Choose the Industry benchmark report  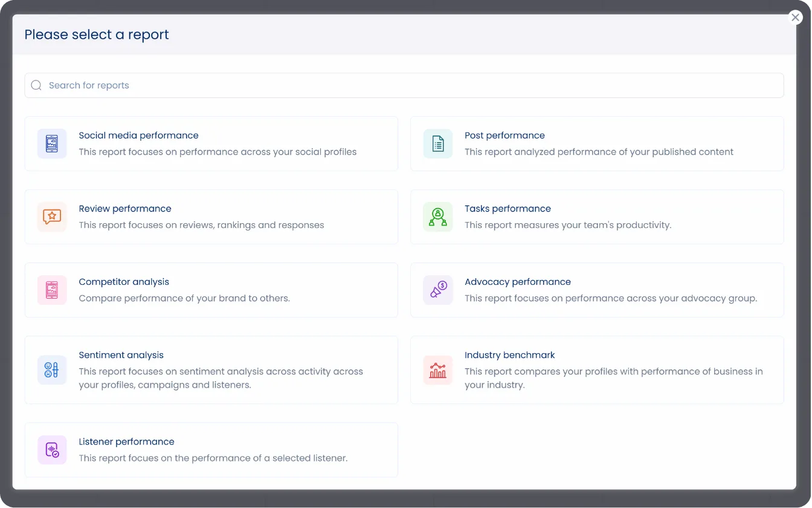597,370
